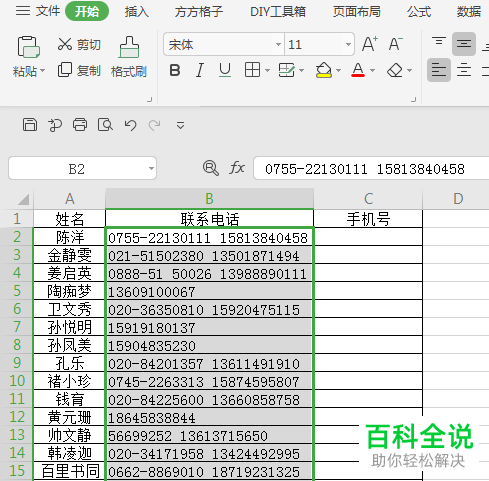Switch to the 开始 tab
Screen dimensions: 489x481
click(87, 12)
